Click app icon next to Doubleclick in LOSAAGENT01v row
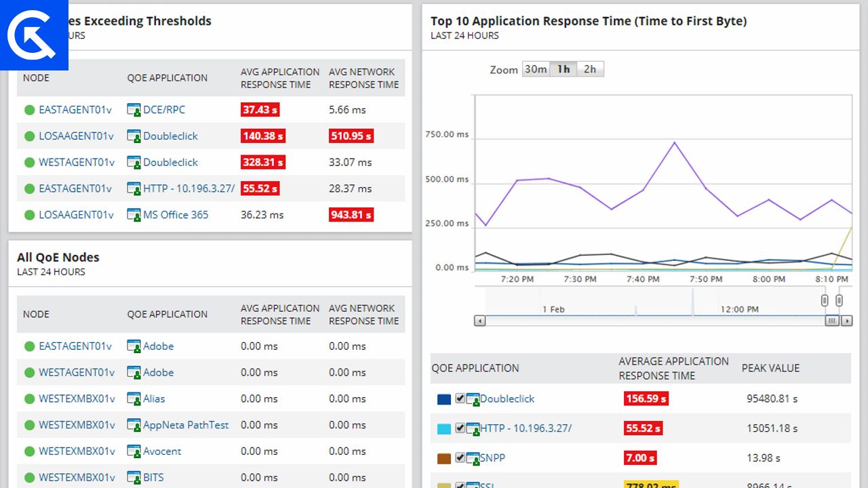 coord(134,136)
